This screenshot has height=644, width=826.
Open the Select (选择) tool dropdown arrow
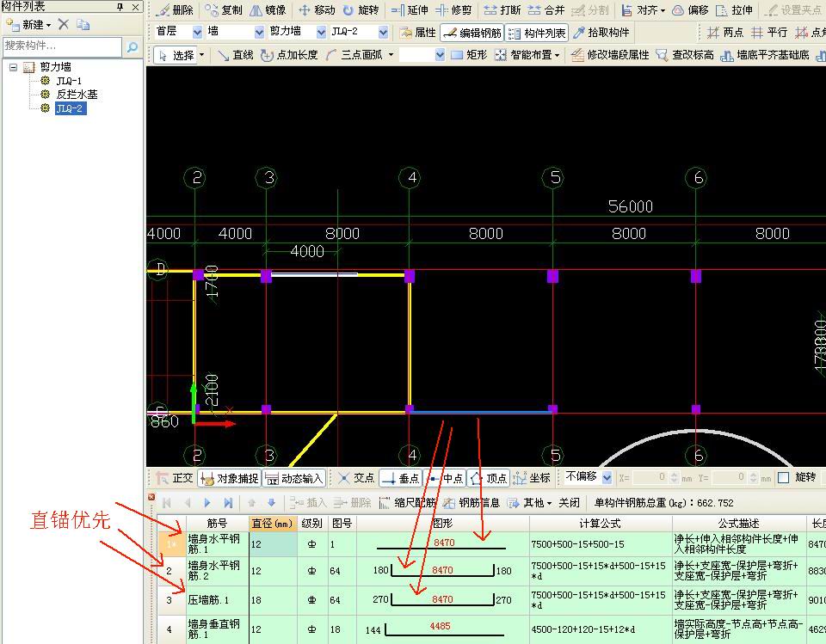201,55
